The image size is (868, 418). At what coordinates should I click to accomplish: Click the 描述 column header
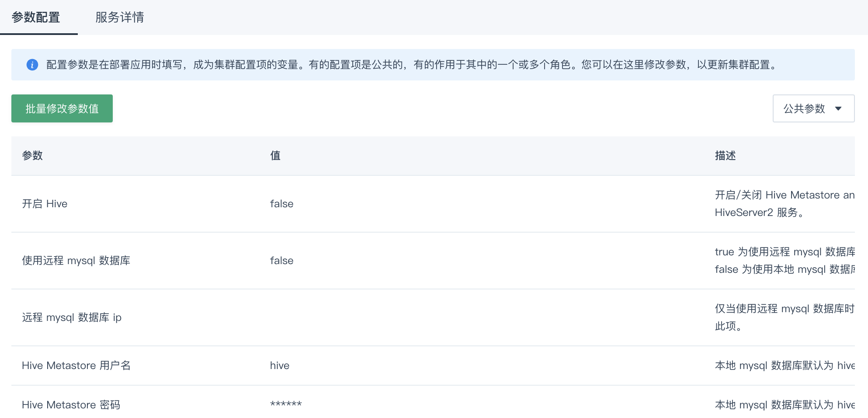pos(725,156)
